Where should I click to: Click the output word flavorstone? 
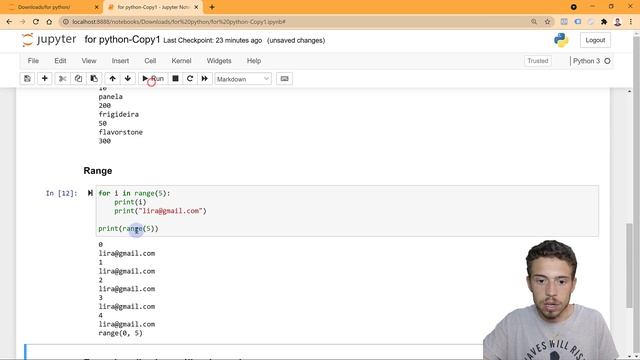point(121,132)
